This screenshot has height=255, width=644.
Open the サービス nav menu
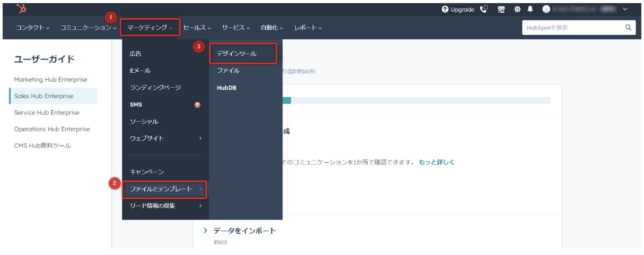pos(236,28)
